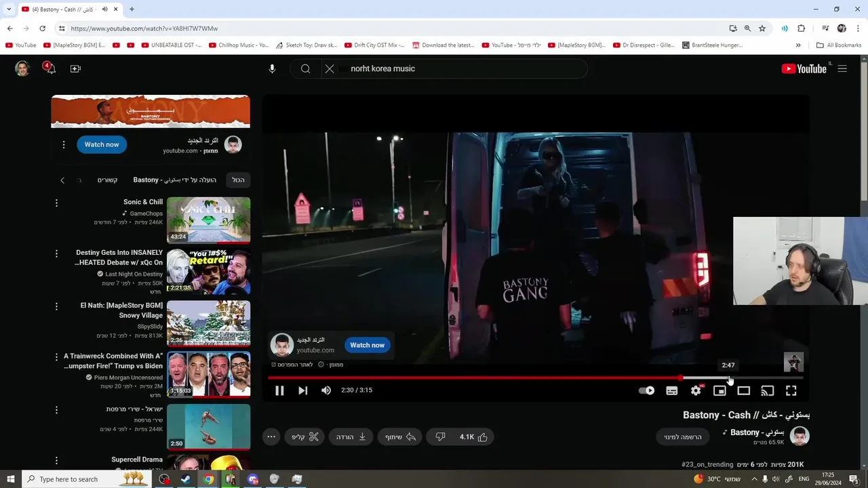Enable theater mode view
This screenshot has height=488, width=868.
(x=744, y=390)
